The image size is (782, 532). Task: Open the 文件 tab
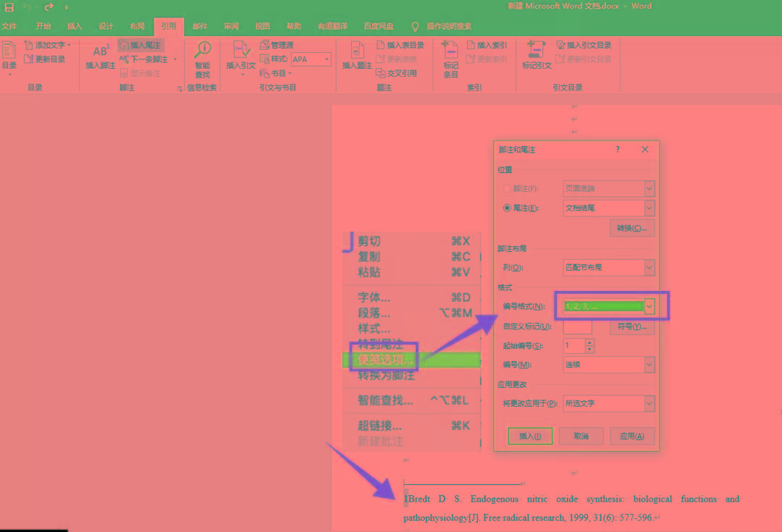(9, 26)
